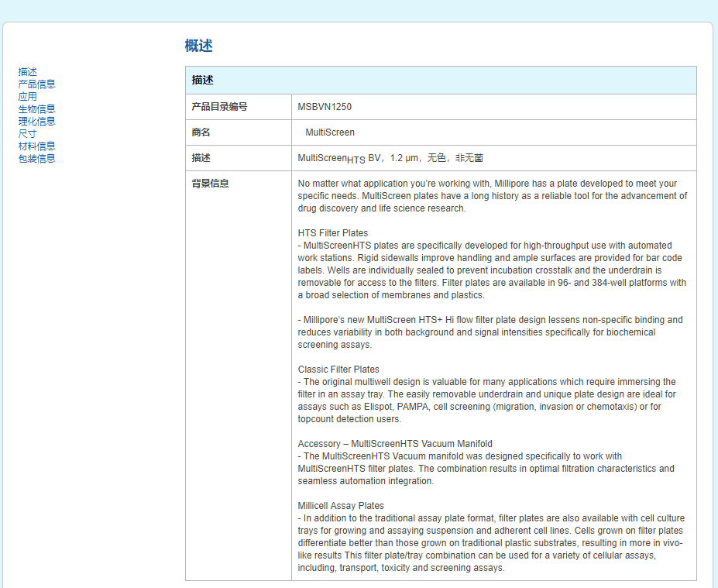Select the 尺寸 sidebar link
718x588 pixels.
[27, 134]
